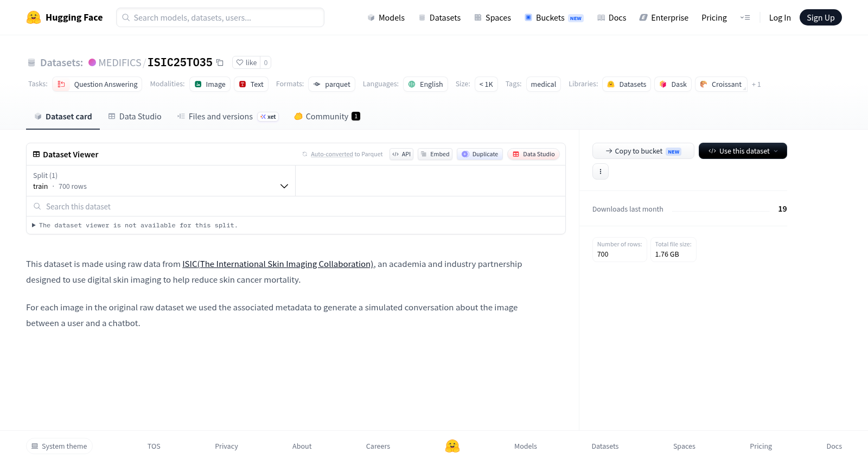Open the footer Models link

click(x=526, y=446)
